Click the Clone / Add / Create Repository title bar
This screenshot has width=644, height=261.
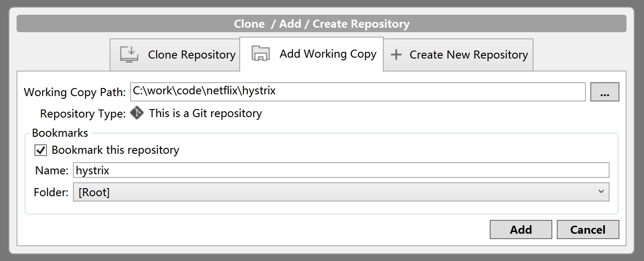point(322,24)
